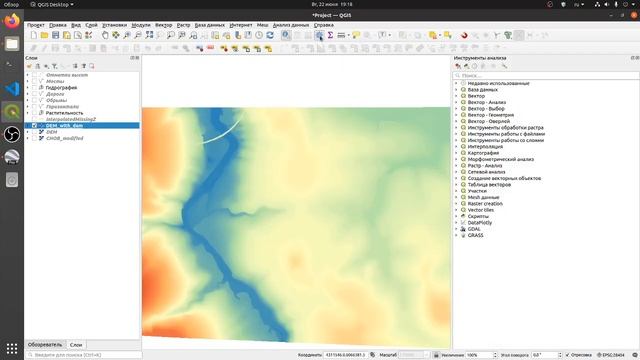Click the locator search field at bottom
Image resolution: width=640 pixels, height=360 pixels.
coord(84,355)
